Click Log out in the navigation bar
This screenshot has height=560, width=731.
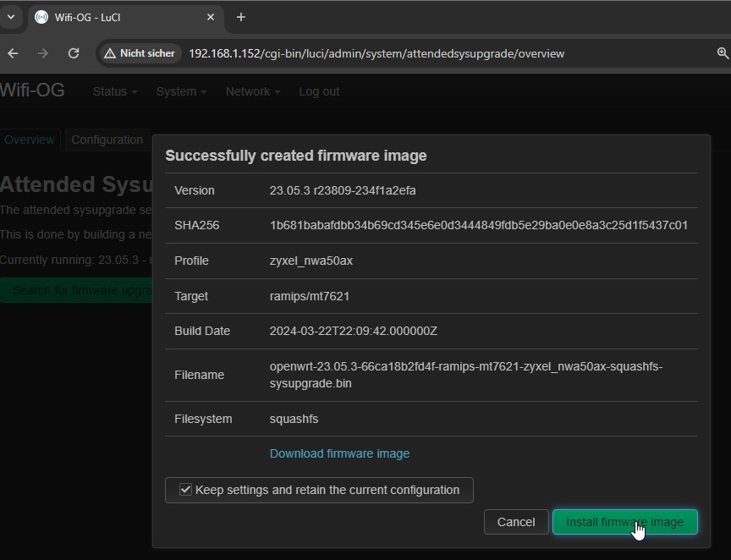(x=319, y=91)
